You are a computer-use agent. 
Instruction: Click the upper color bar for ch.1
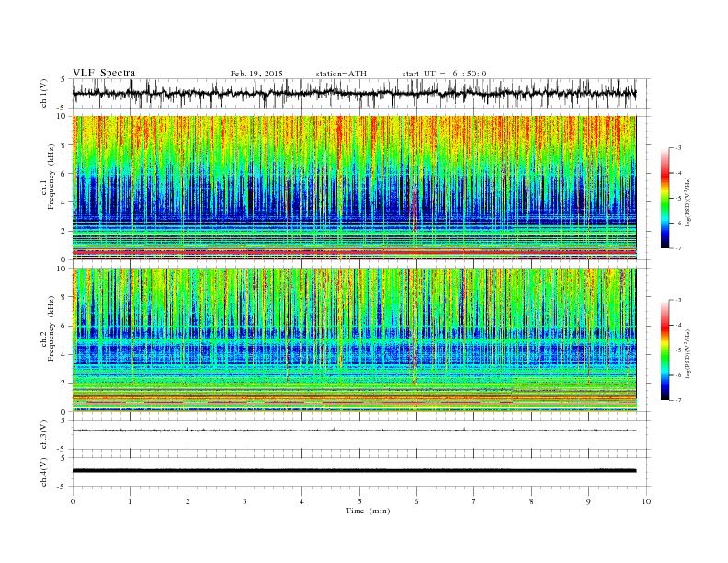pyautogui.click(x=665, y=198)
